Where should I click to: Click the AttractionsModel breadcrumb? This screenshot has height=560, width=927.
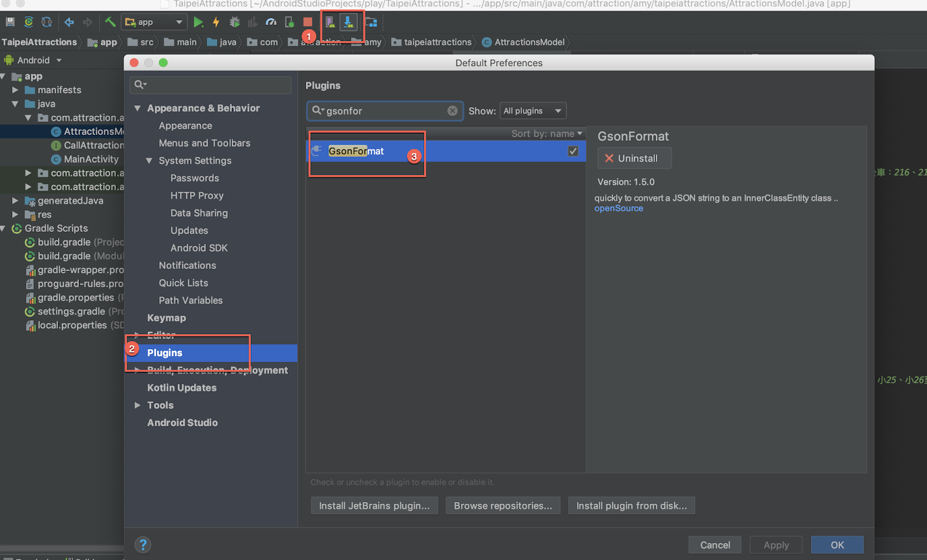tap(523, 42)
